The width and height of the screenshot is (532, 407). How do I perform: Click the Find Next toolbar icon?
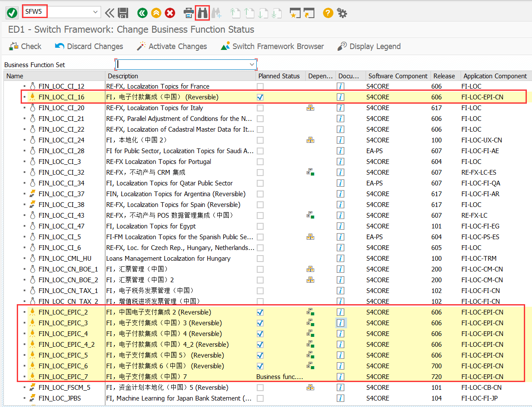pyautogui.click(x=216, y=13)
